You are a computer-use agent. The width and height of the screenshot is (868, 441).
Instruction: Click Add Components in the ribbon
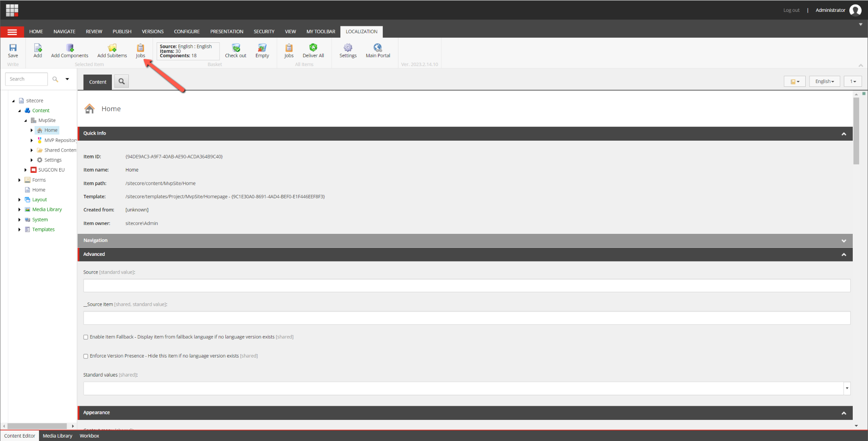[70, 50]
